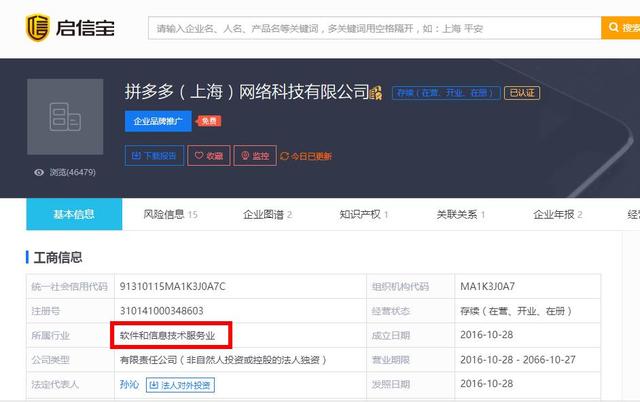Viewport: 640px width, 402px height.
Task: Click the 所属行业 label cell
Action: click(70, 335)
